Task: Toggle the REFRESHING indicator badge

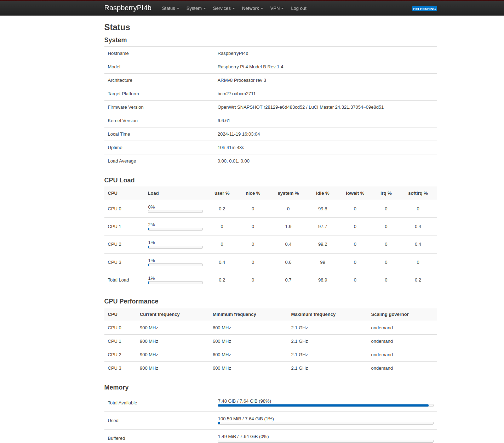Action: [424, 8]
